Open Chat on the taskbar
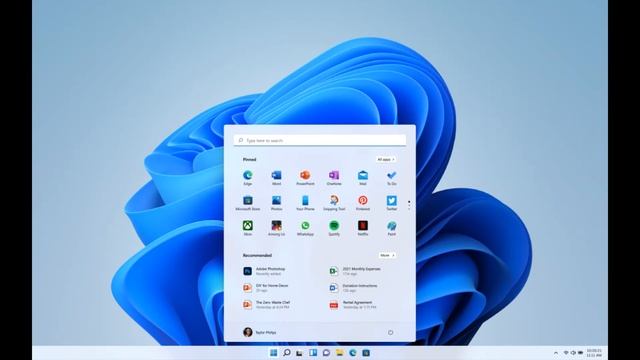The height and width of the screenshot is (360, 640). [326, 353]
